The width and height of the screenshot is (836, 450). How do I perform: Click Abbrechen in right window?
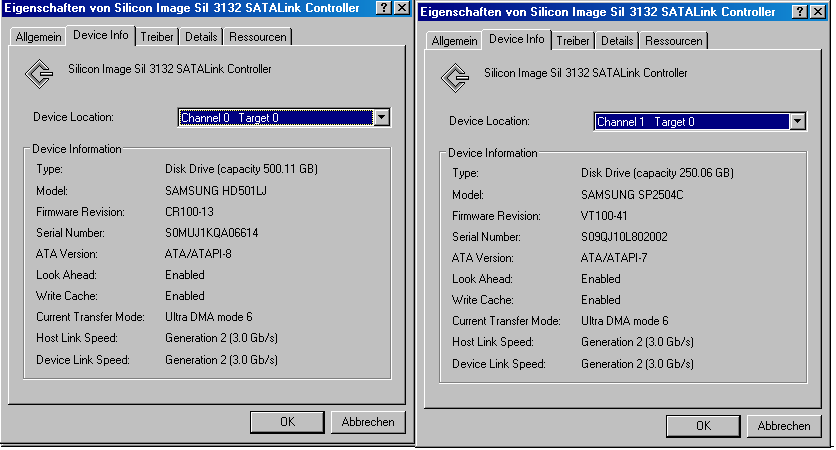tap(784, 425)
